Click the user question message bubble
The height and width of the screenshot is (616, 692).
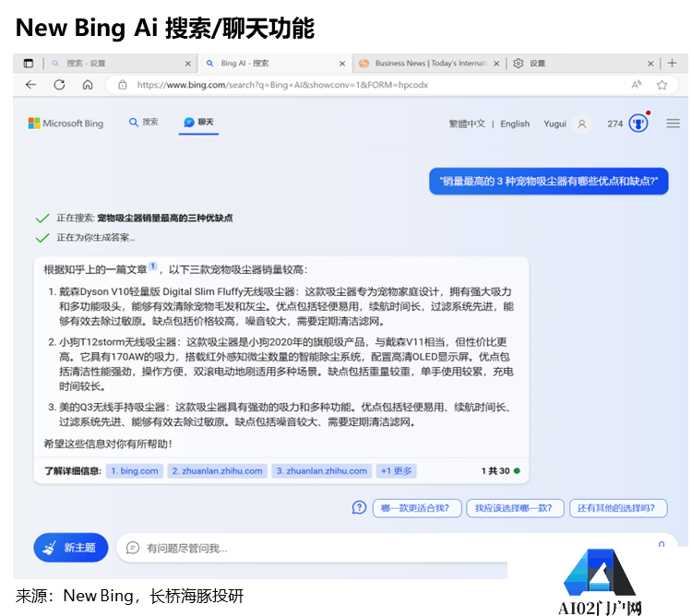point(549,181)
